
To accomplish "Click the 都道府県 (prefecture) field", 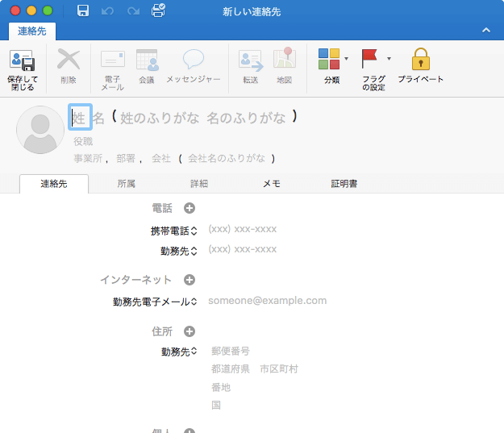I will tap(231, 368).
